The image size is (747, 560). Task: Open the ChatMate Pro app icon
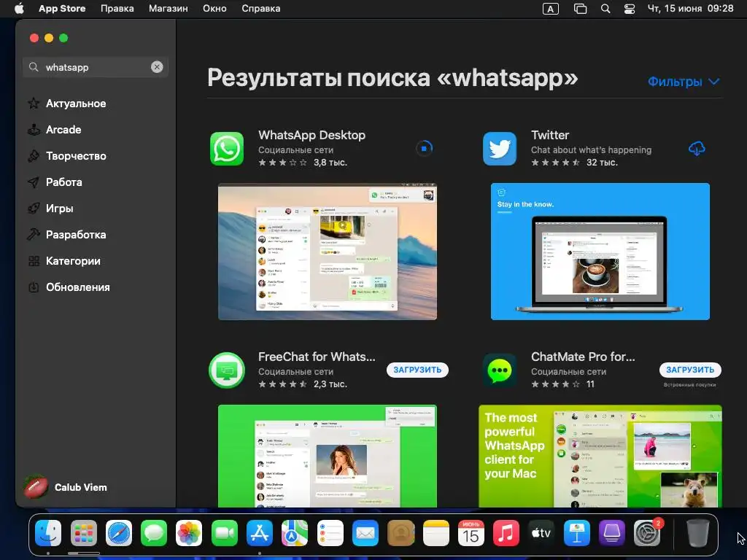(499, 370)
